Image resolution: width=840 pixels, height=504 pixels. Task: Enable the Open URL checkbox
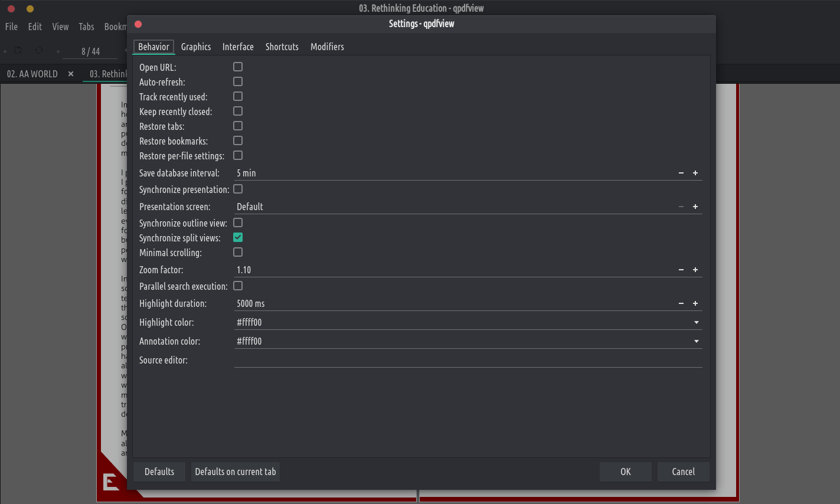pos(238,67)
